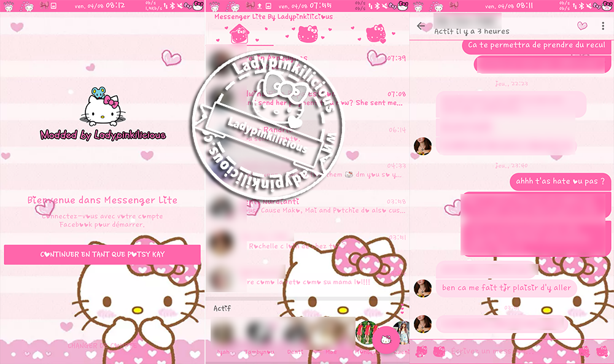Open the conversation timestamped 04:33
The image size is (614, 364).
tap(308, 170)
